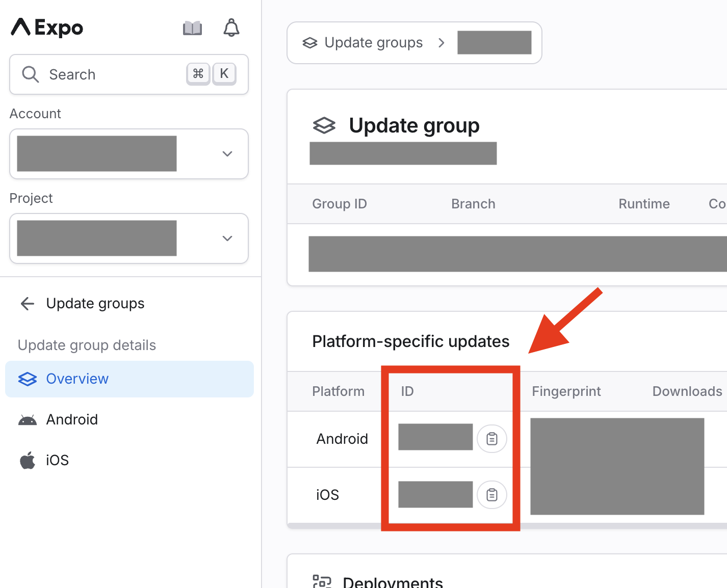Viewport: 727px width, 588px height.
Task: Click the Expo logo
Action: coord(47,28)
